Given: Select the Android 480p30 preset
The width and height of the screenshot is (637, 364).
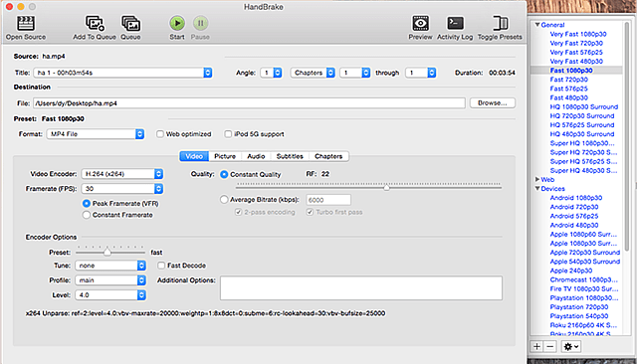Looking at the screenshot, I should pos(574,225).
